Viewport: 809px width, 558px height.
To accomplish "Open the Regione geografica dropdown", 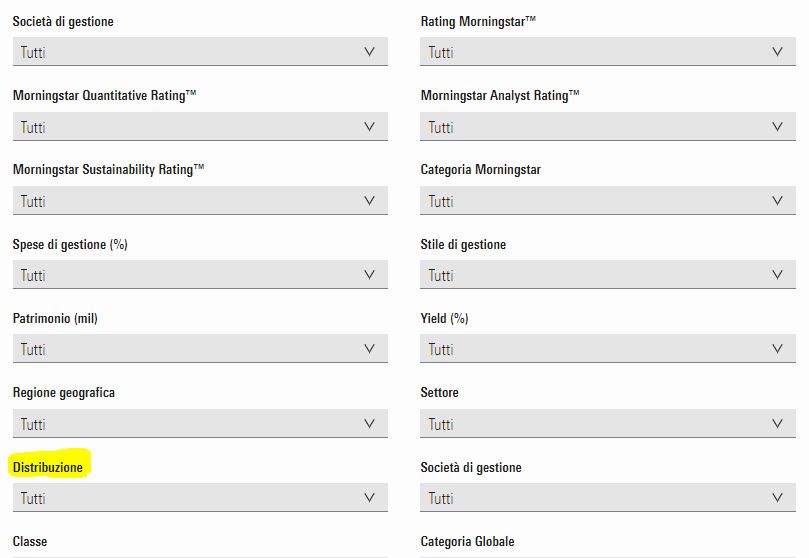I will click(200, 424).
